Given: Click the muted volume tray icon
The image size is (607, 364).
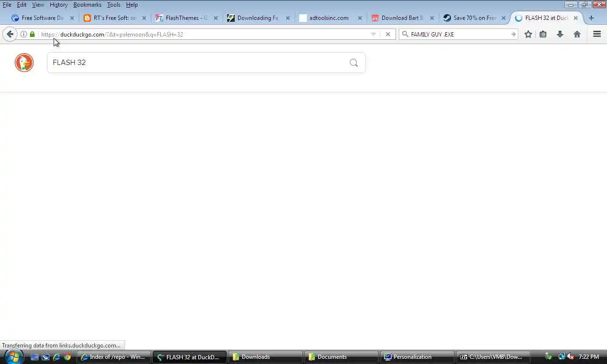Looking at the screenshot, I should pyautogui.click(x=571, y=357).
